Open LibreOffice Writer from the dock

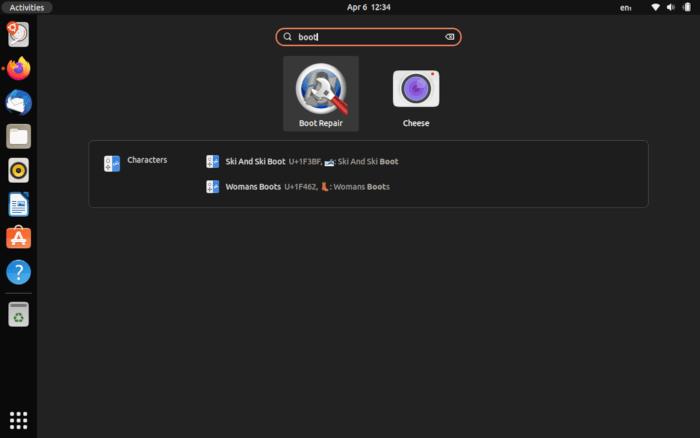(18, 204)
